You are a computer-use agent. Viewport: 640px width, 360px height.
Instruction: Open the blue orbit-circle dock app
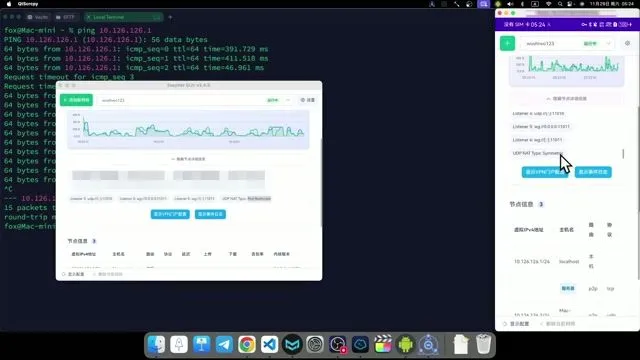[428, 344]
